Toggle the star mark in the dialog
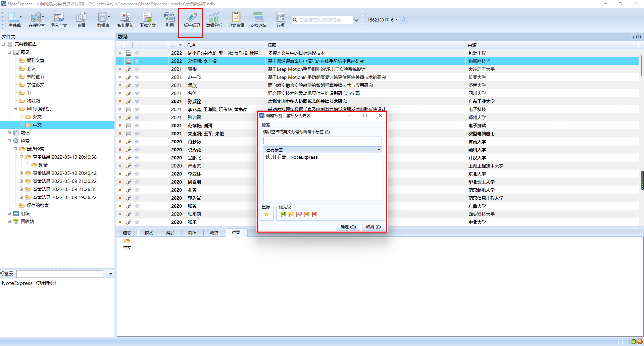The width and height of the screenshot is (644, 346). click(266, 214)
